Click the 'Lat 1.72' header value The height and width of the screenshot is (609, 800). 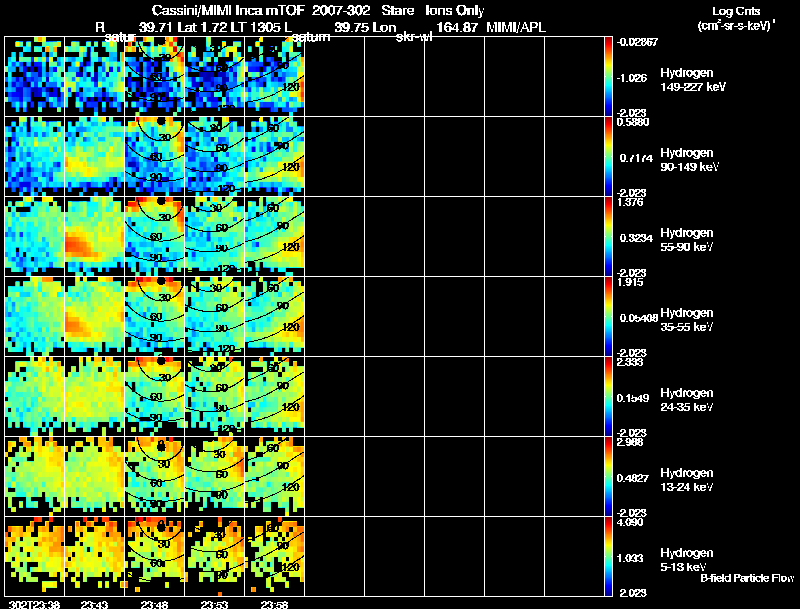click(202, 27)
